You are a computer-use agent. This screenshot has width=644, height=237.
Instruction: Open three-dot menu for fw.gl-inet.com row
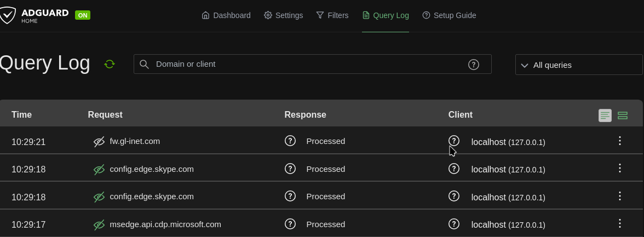coord(620,141)
